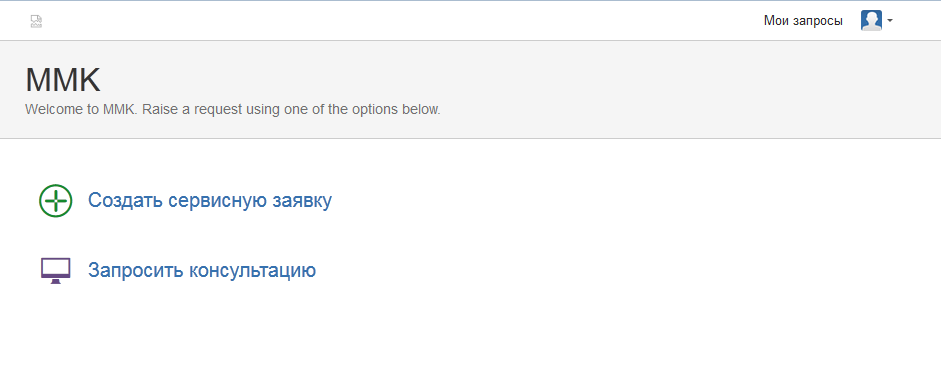Click the user avatar picture
The image size is (941, 369).
pos(871,20)
